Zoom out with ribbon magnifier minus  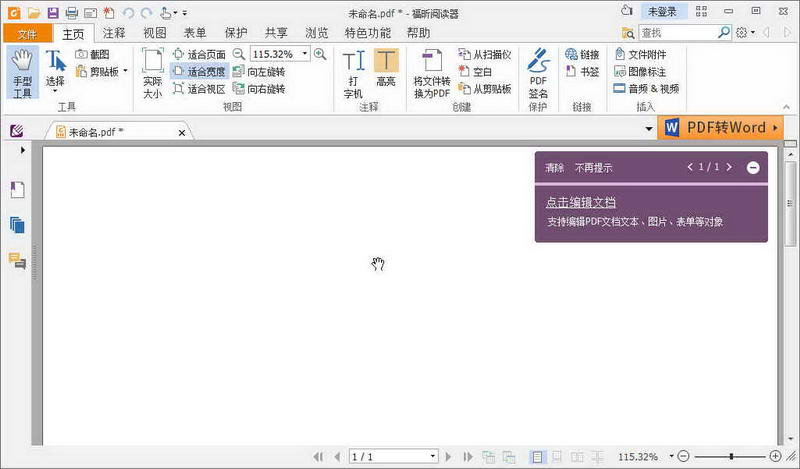pos(238,54)
